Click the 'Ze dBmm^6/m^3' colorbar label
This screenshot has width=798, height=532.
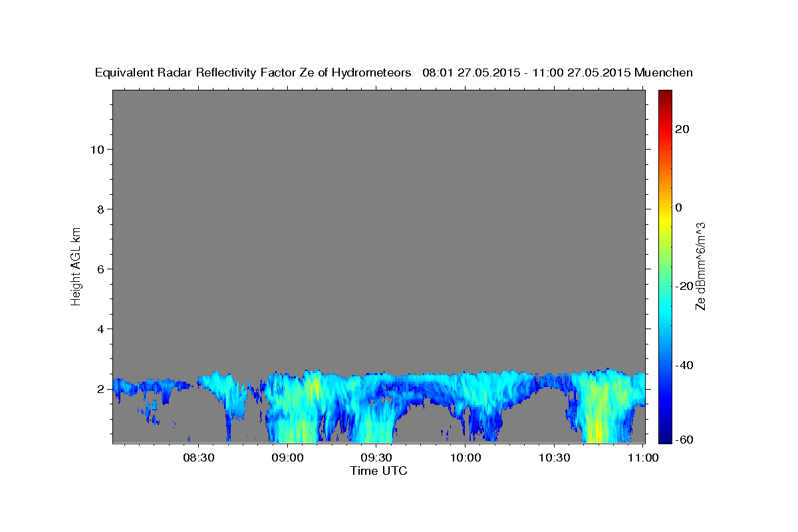700,265
